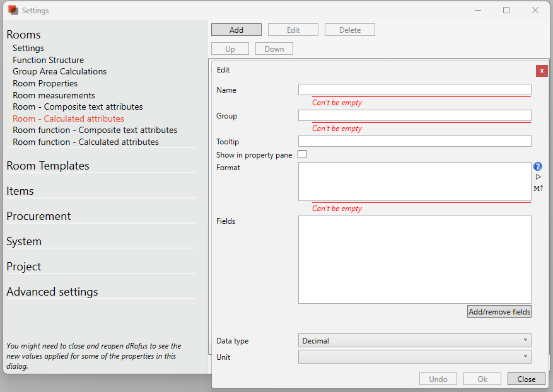Open the Data type dropdown

tap(414, 340)
